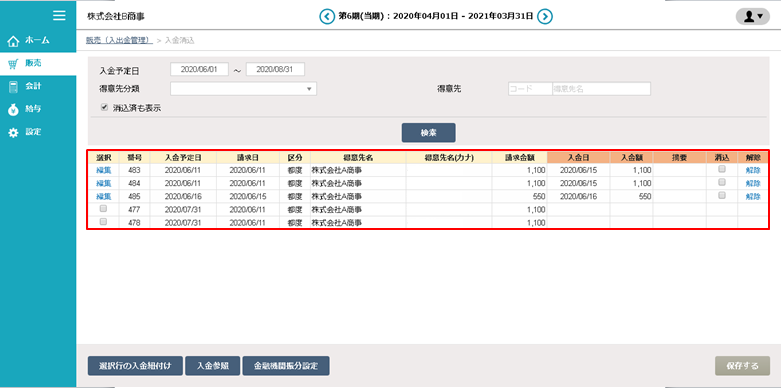The height and width of the screenshot is (388, 781).
Task: Open 会計 in the sidebar
Action: click(38, 86)
